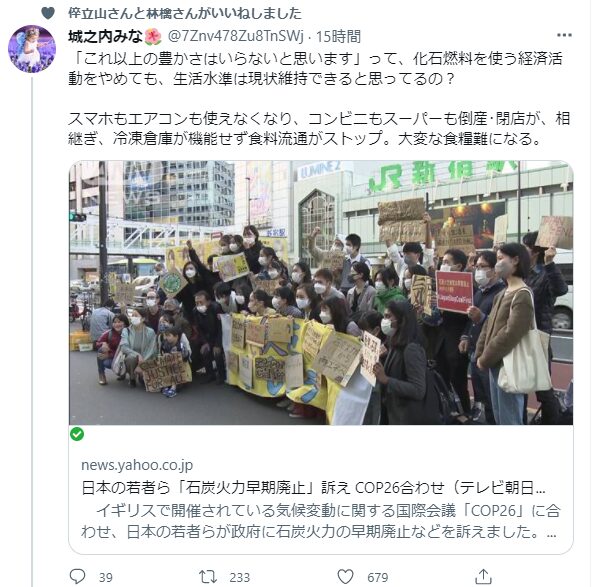The height and width of the screenshot is (587, 608).
Task: Click the hibiscus flower emoji beside name
Action: point(153,37)
